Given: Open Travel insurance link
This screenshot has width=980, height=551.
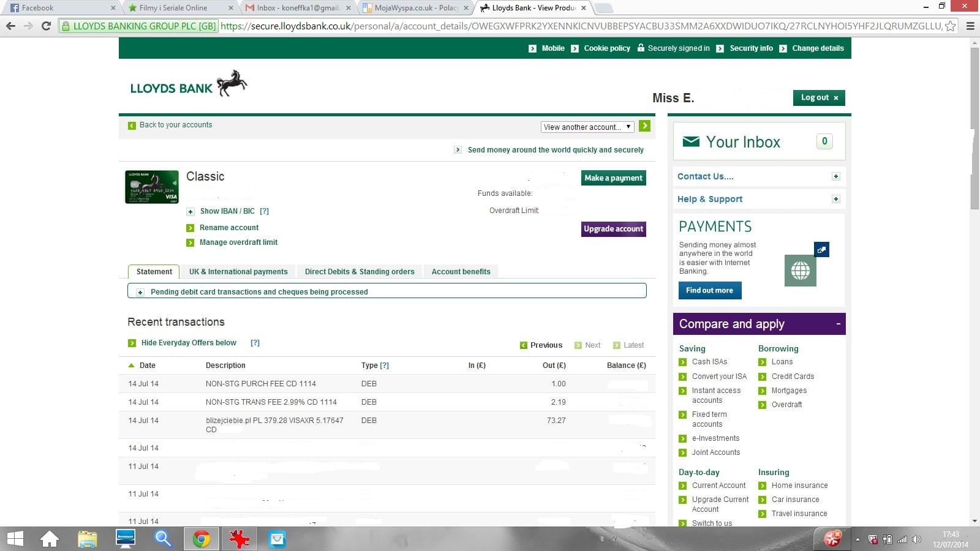Looking at the screenshot, I should coord(799,514).
